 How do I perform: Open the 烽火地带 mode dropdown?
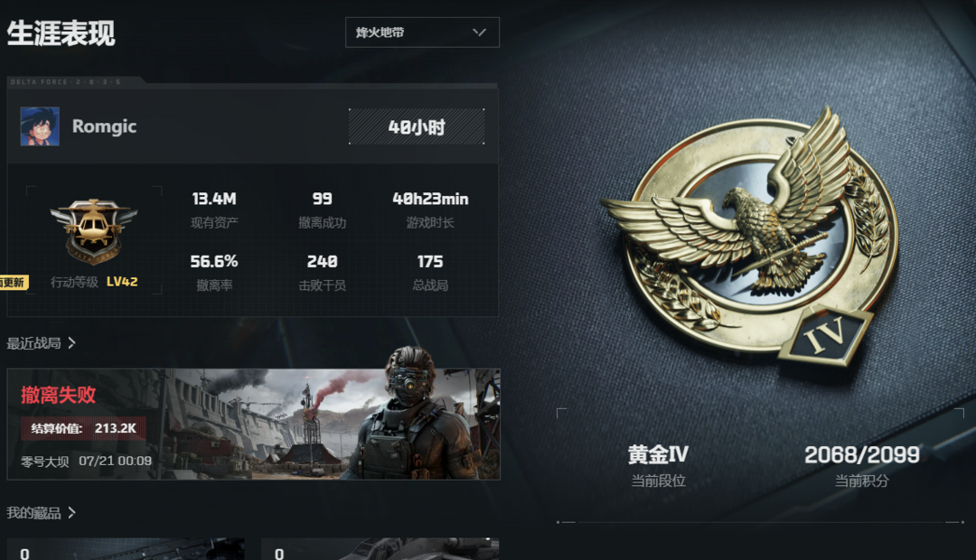tap(422, 33)
